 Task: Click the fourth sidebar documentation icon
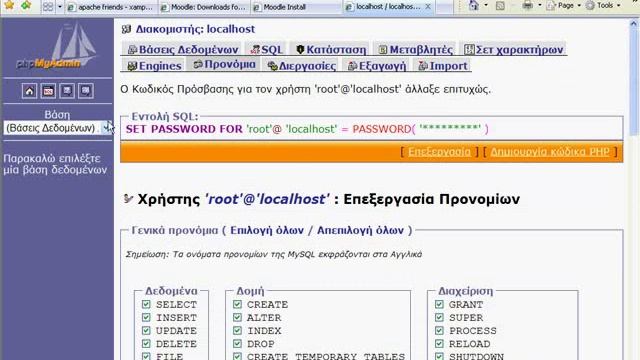click(x=86, y=91)
